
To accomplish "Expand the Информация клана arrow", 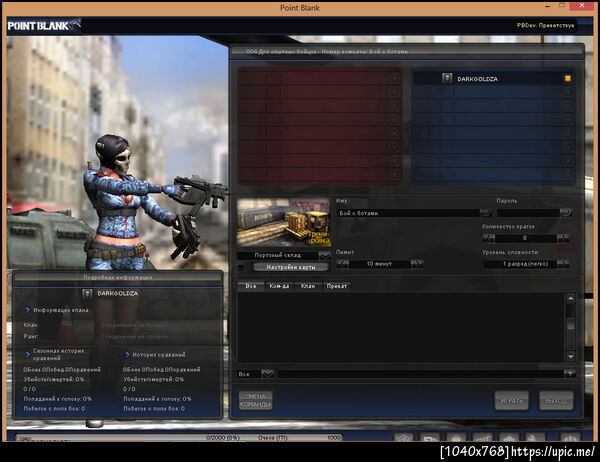I will (27, 310).
